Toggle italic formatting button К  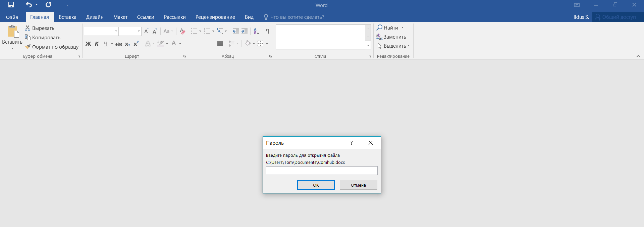tap(97, 44)
